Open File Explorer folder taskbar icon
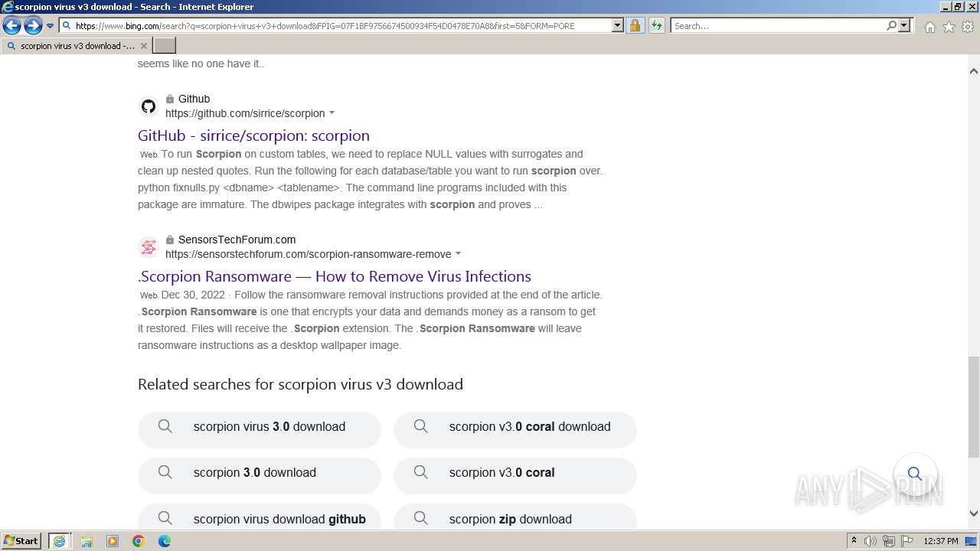 pos(87,541)
